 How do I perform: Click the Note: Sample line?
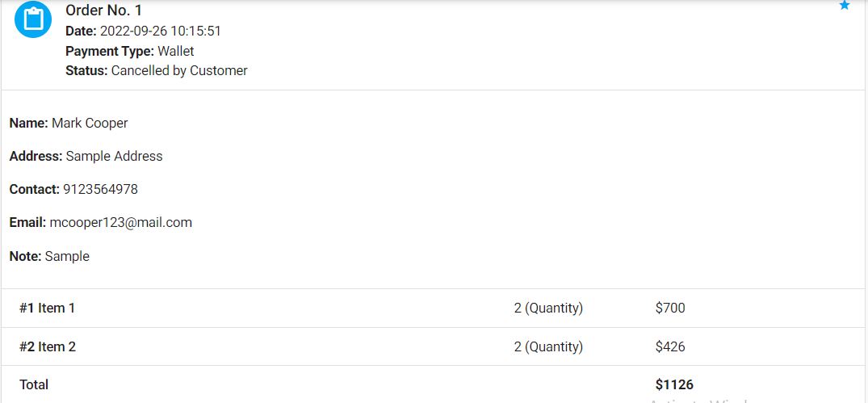[49, 256]
